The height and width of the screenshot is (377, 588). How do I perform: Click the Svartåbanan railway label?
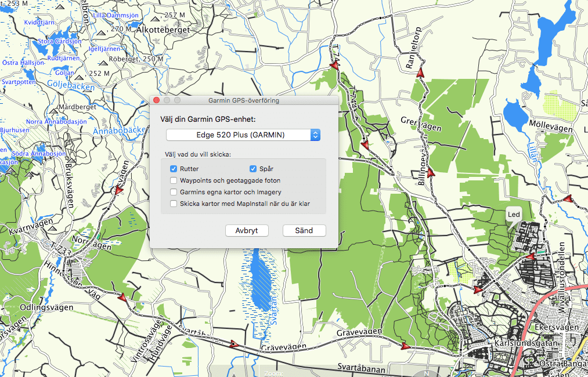click(x=361, y=368)
